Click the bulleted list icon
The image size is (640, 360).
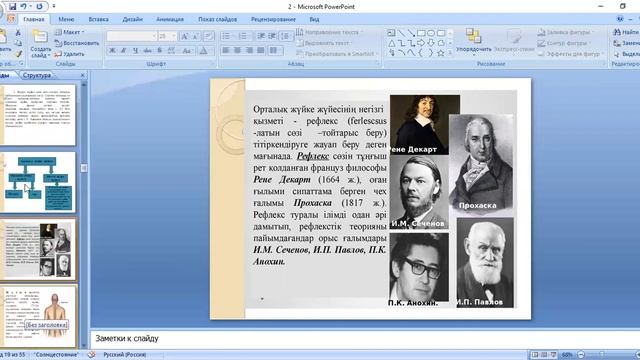[x=227, y=36]
